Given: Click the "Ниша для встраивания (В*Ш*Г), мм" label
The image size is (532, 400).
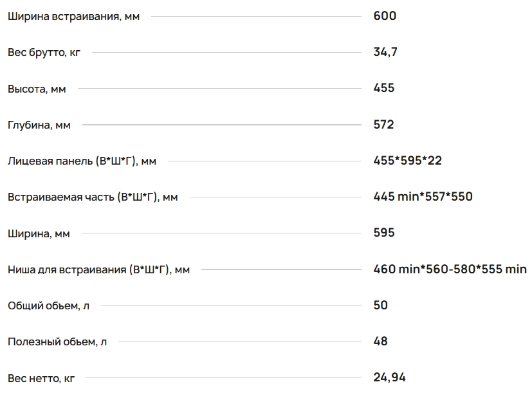Looking at the screenshot, I should pyautogui.click(x=98, y=270).
